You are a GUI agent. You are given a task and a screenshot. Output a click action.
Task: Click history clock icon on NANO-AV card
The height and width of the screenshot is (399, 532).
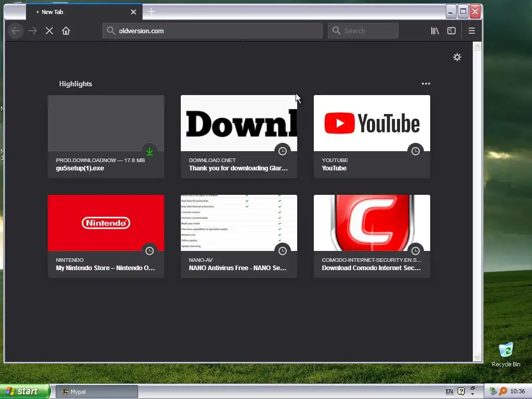pos(283,251)
